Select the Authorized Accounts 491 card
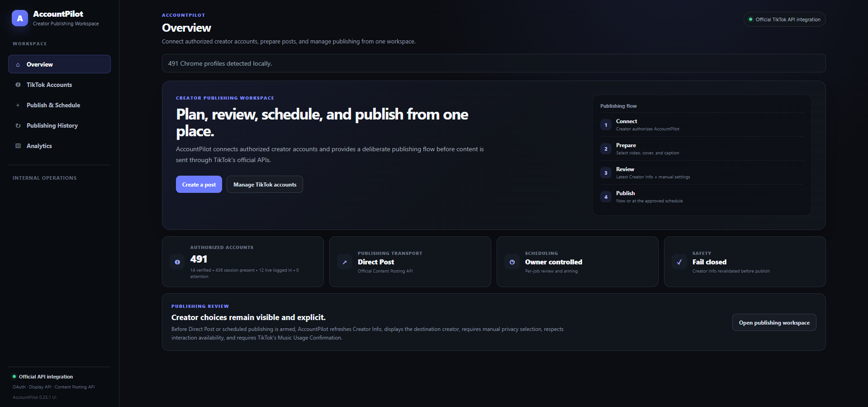 pos(243,262)
